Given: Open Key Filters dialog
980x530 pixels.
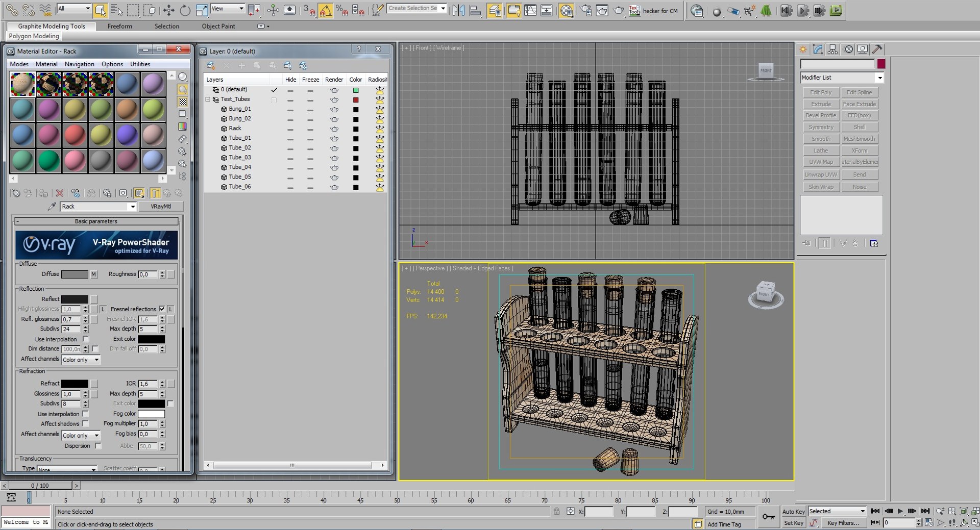Looking at the screenshot, I should tap(843, 523).
